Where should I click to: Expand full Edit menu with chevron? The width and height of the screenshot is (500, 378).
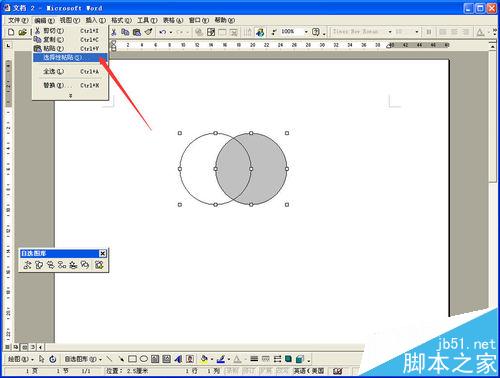70,96
